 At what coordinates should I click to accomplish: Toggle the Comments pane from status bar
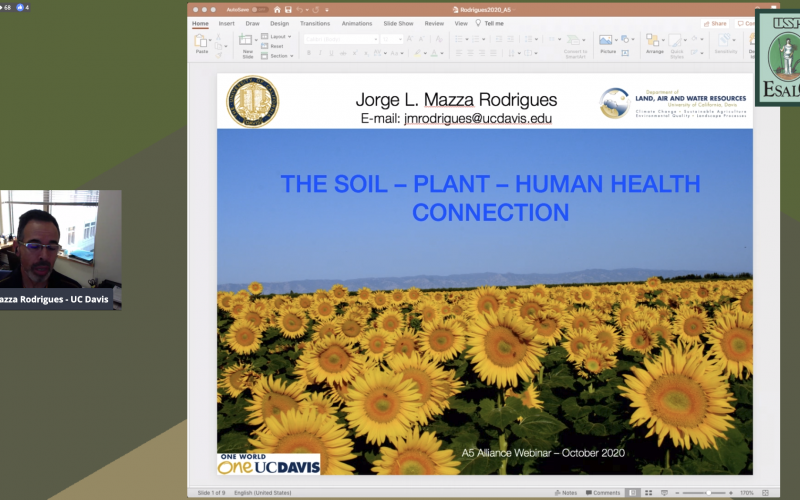point(603,493)
